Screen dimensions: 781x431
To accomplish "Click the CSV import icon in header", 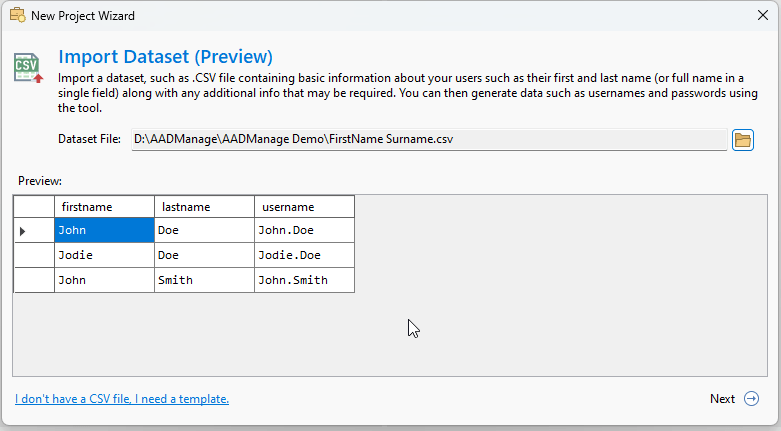I will pyautogui.click(x=28, y=67).
